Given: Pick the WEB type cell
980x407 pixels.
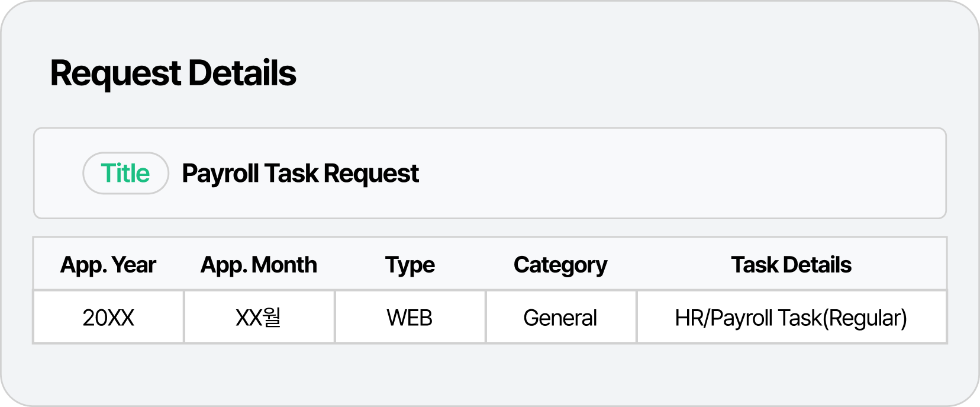Looking at the screenshot, I should [x=410, y=318].
